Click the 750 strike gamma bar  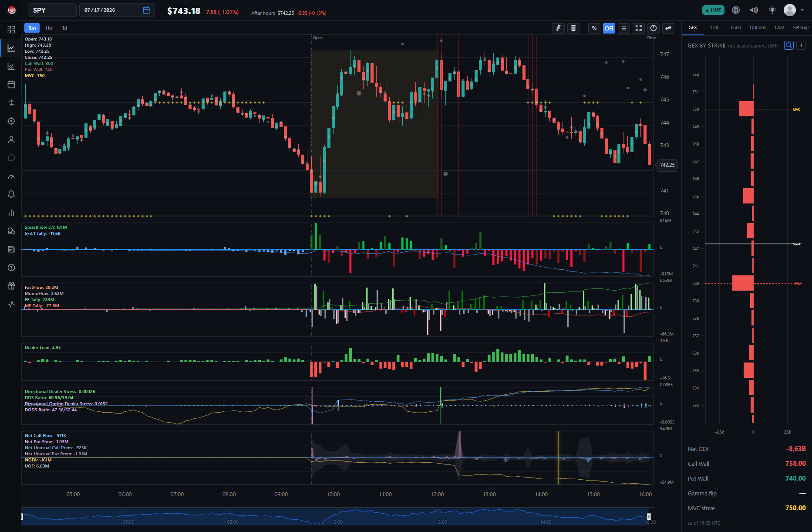click(746, 109)
